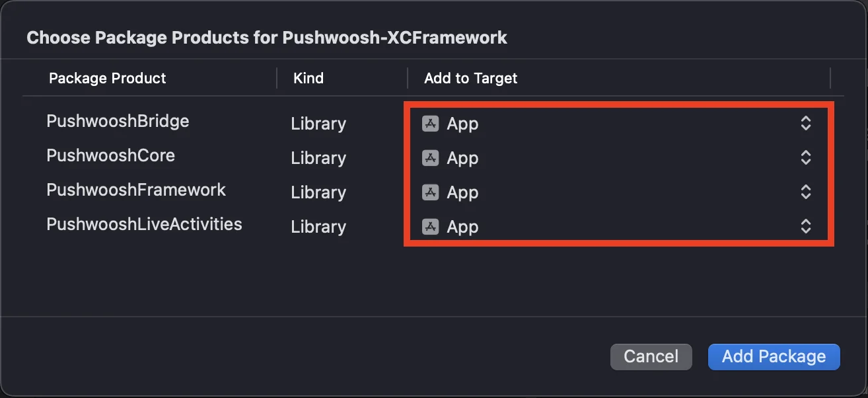Click the Library kind cell for PushwooshCore
This screenshot has height=398, width=868.
point(318,158)
